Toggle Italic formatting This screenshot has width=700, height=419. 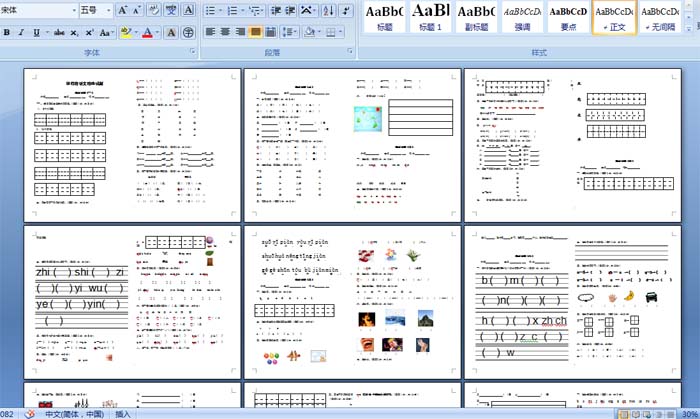(x=21, y=33)
